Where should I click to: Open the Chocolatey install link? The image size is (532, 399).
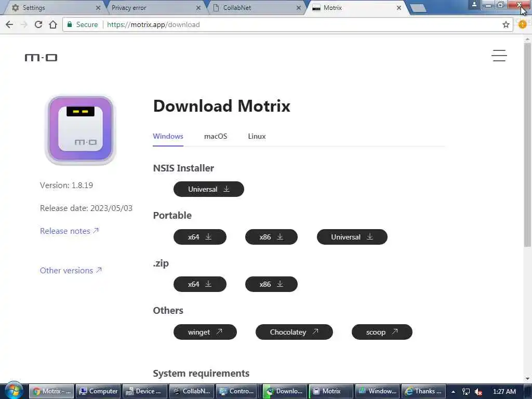click(294, 332)
